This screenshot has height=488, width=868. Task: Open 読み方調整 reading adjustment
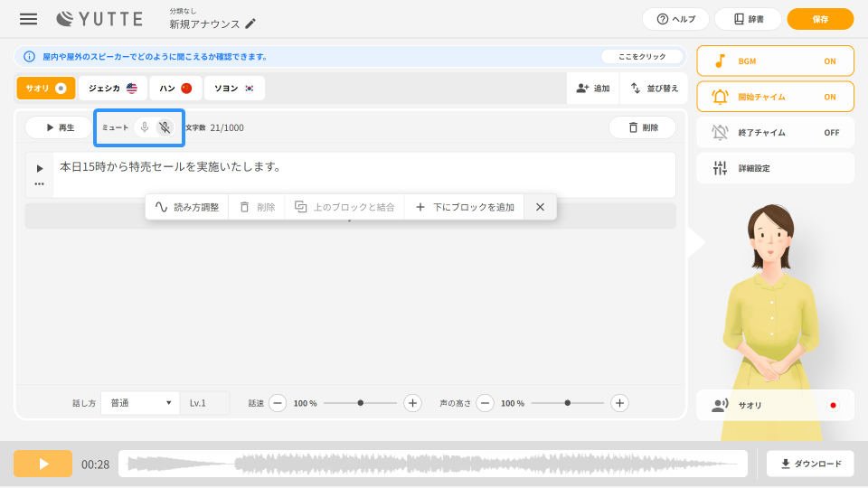tap(187, 207)
